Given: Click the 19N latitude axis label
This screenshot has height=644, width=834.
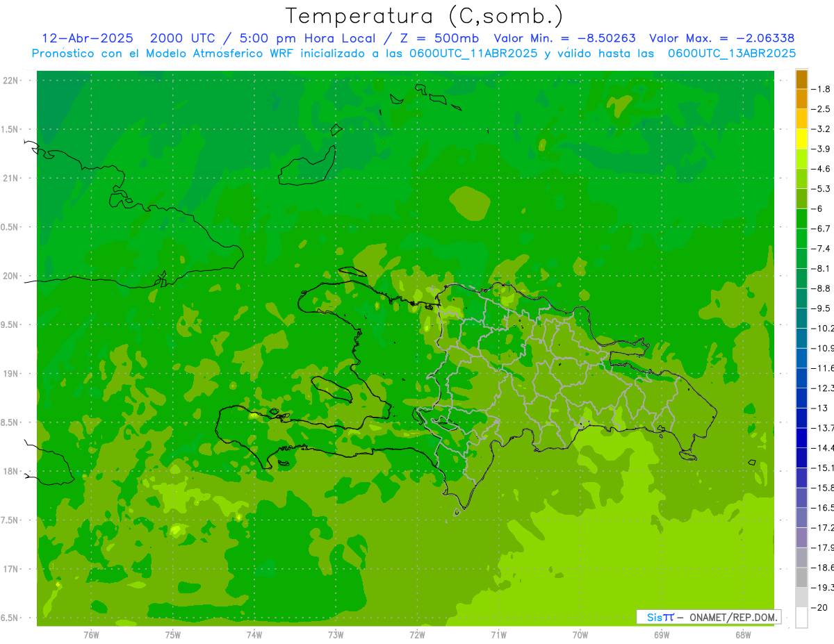Looking at the screenshot, I should [x=12, y=374].
